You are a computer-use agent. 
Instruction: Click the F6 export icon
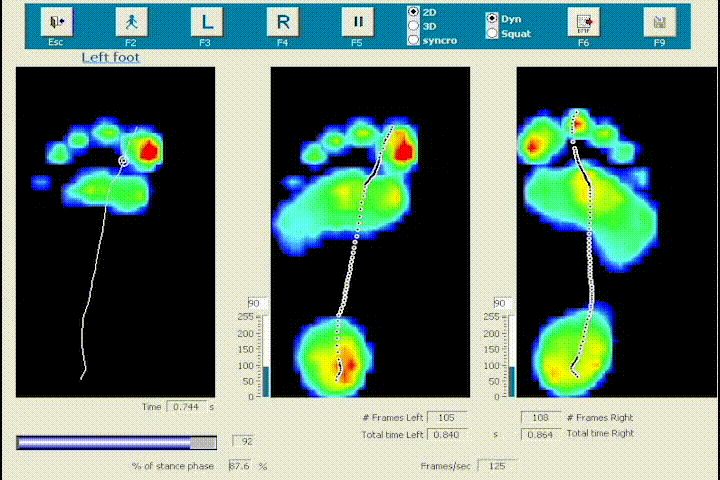click(584, 22)
